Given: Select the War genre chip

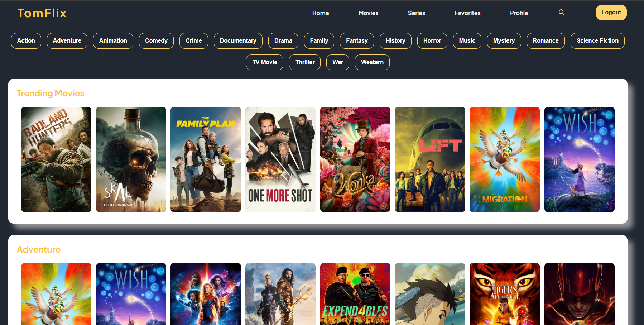Looking at the screenshot, I should pos(338,62).
